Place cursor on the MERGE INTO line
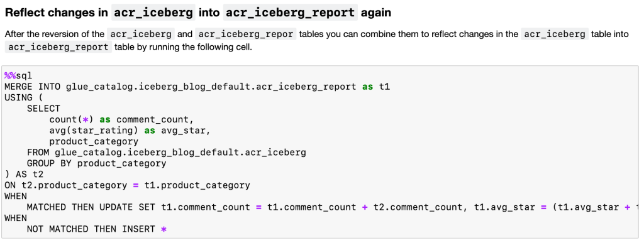Screen dimensions: 644x243 pos(197,87)
